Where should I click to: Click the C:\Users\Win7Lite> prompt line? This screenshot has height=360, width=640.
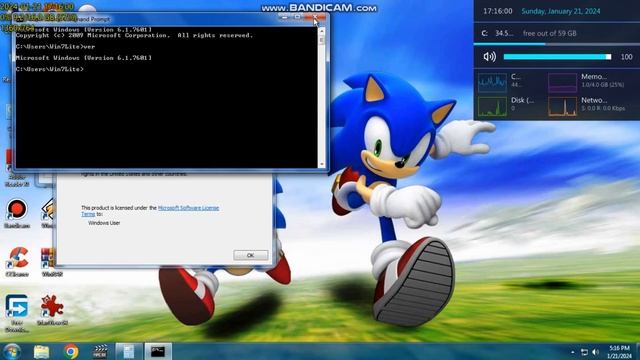tap(50, 69)
